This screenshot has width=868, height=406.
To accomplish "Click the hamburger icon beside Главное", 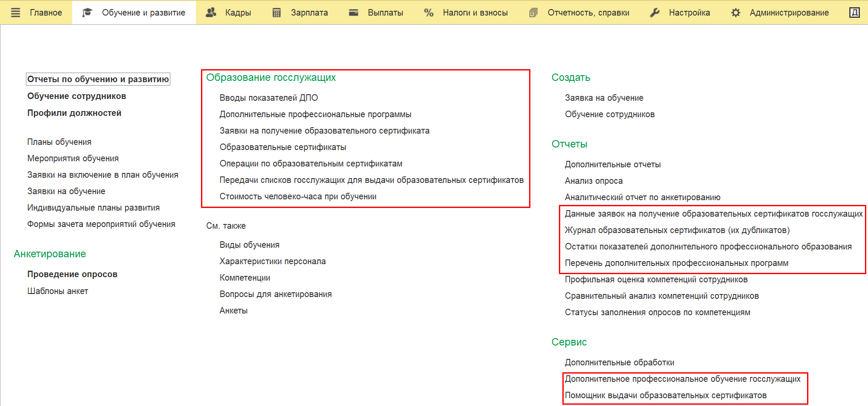I will tap(16, 13).
